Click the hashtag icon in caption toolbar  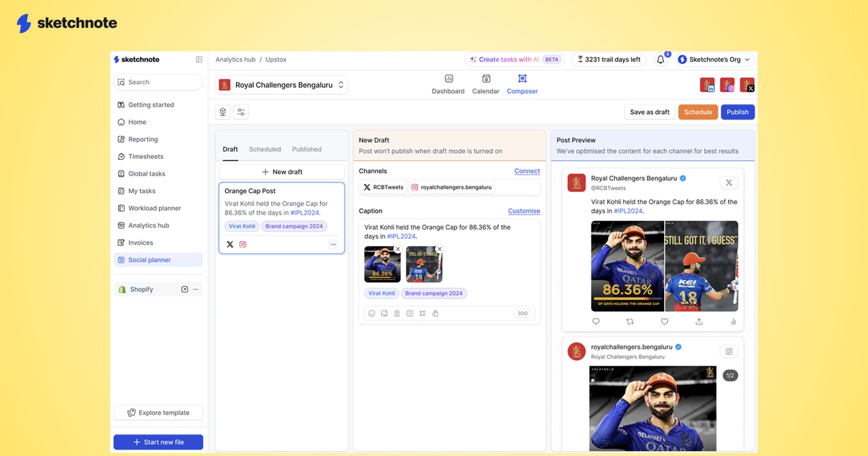click(422, 314)
